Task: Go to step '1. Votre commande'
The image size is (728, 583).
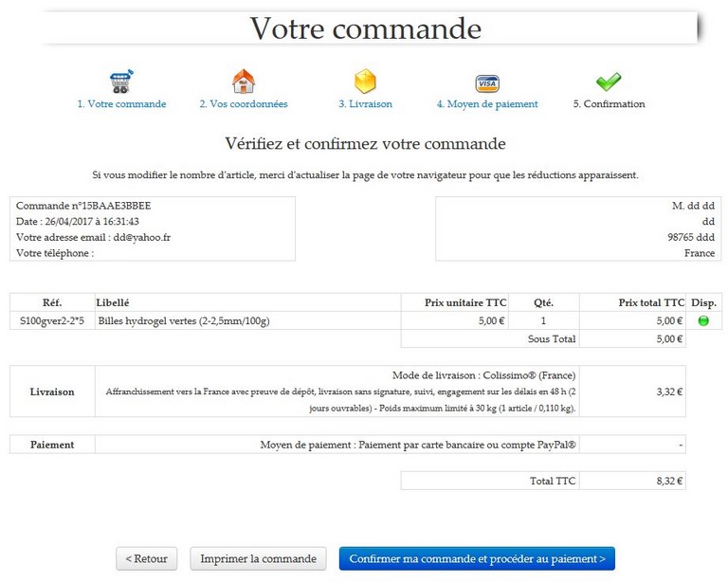Action: (x=121, y=104)
